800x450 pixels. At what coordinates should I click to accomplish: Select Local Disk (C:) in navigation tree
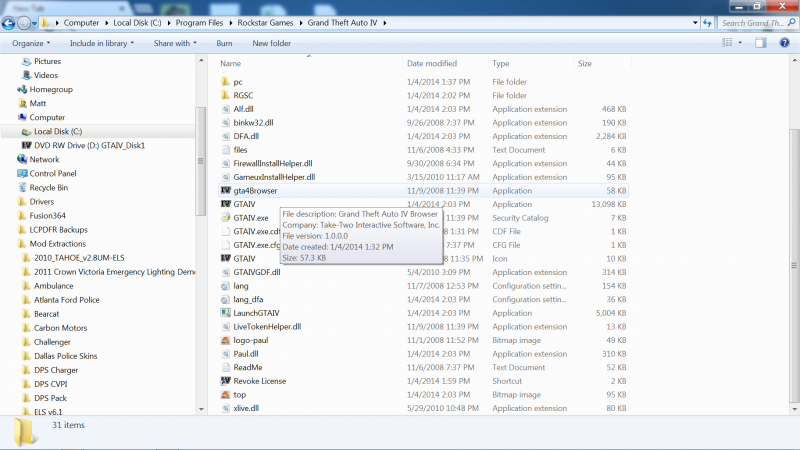(58, 131)
